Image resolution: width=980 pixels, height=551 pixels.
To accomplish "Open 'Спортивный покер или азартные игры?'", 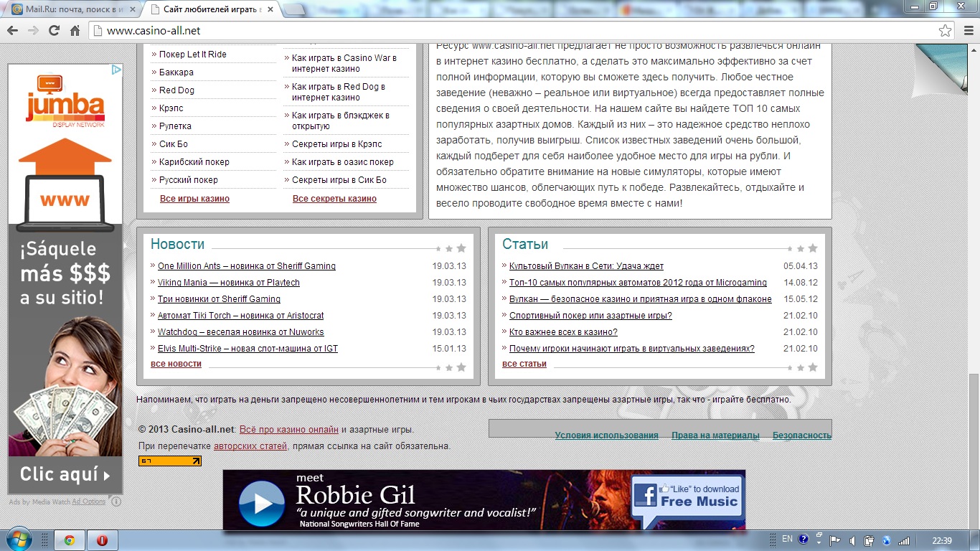I will pyautogui.click(x=590, y=316).
